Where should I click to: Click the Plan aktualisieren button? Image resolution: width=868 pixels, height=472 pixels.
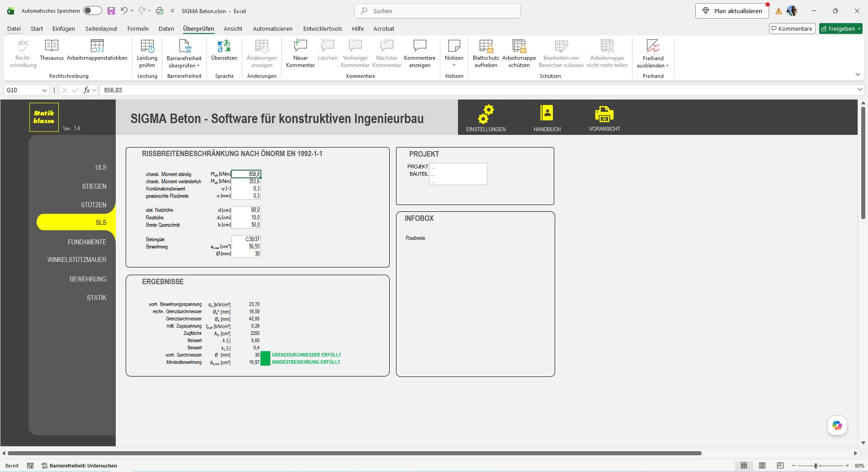click(x=732, y=11)
